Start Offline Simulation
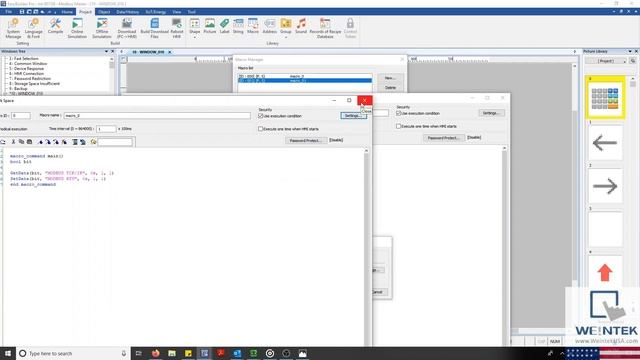Viewport: 640px width, 360px height. click(x=102, y=28)
